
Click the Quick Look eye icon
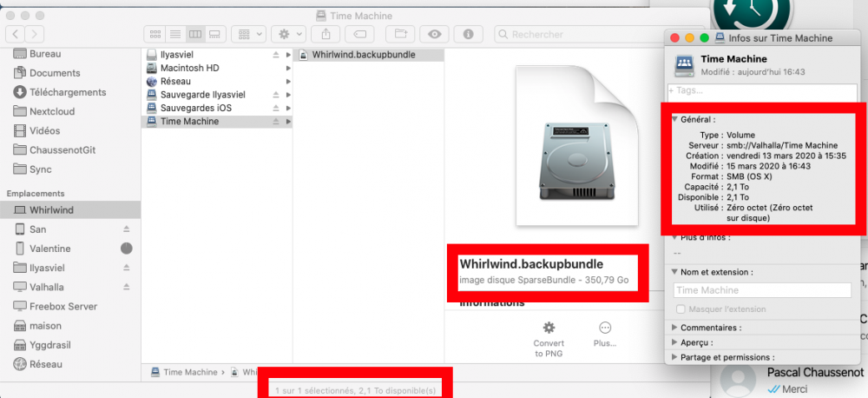[435, 34]
